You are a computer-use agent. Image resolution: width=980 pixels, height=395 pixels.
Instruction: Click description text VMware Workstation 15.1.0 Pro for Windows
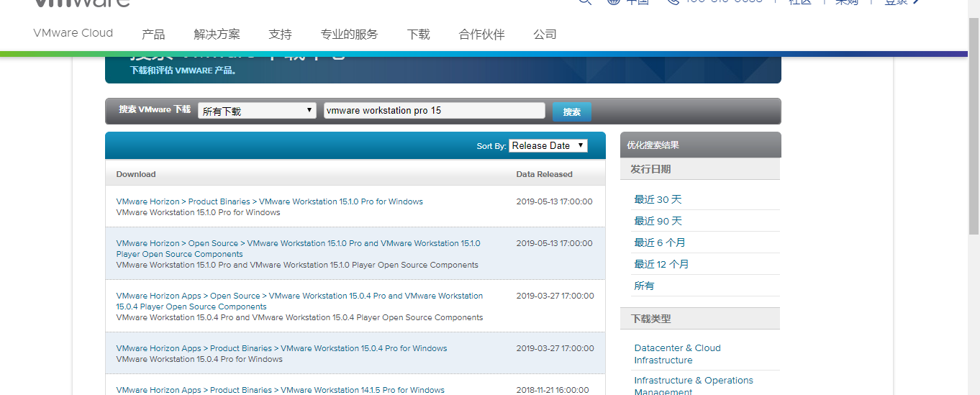198,212
